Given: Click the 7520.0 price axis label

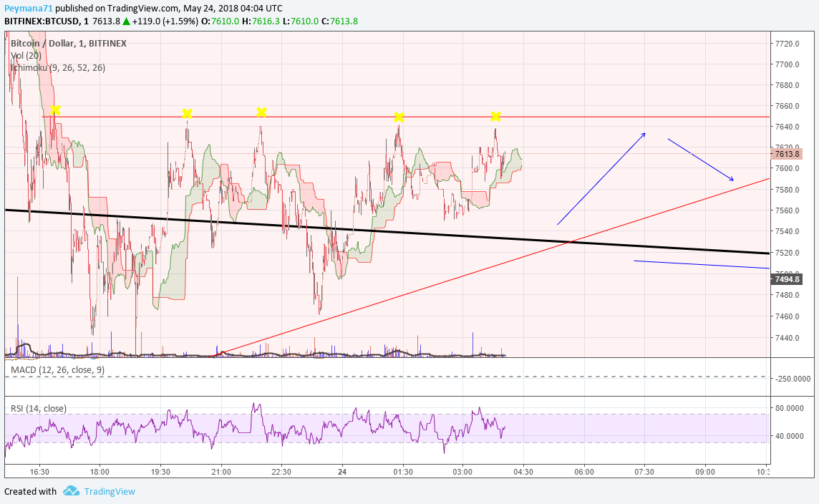Looking at the screenshot, I should tap(787, 253).
